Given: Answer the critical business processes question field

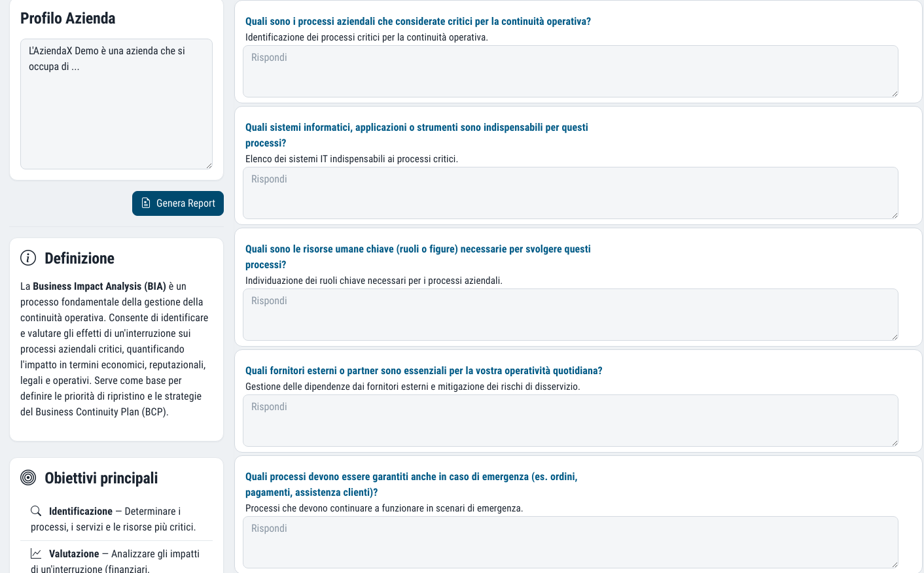Looking at the screenshot, I should click(x=571, y=71).
